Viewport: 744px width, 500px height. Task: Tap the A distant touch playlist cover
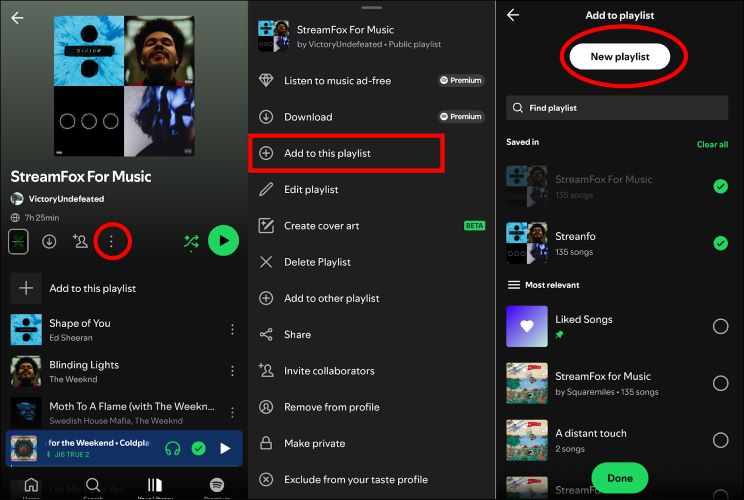pos(527,440)
